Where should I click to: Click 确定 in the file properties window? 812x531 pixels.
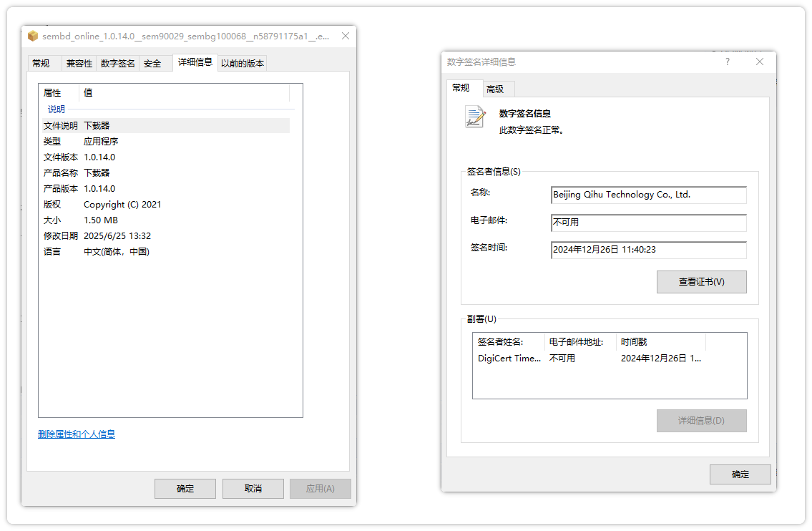[x=185, y=489]
